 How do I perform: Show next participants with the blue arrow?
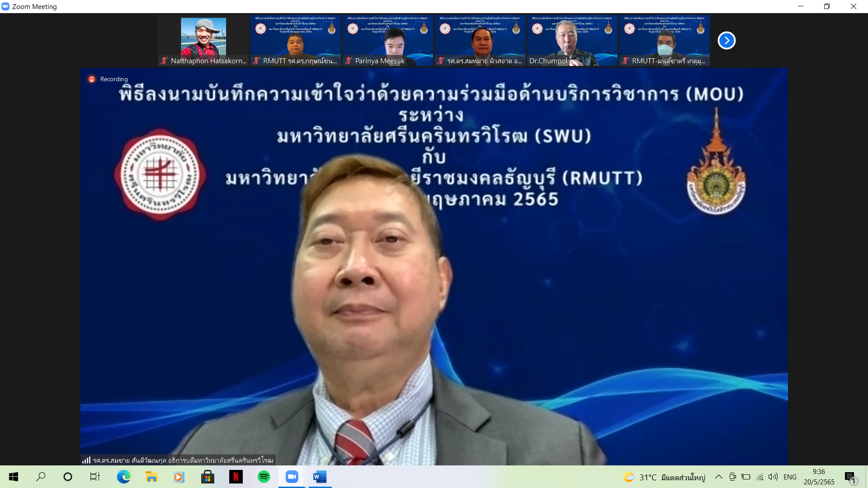[726, 40]
